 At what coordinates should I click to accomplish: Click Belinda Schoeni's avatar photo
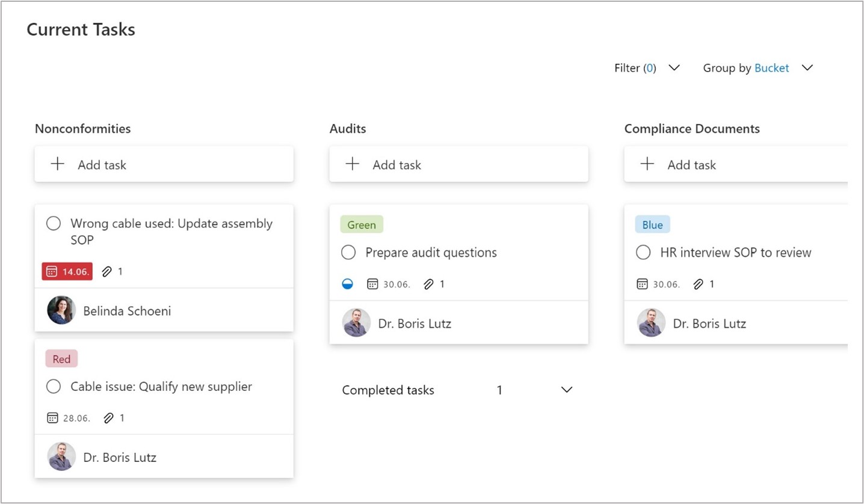(61, 310)
